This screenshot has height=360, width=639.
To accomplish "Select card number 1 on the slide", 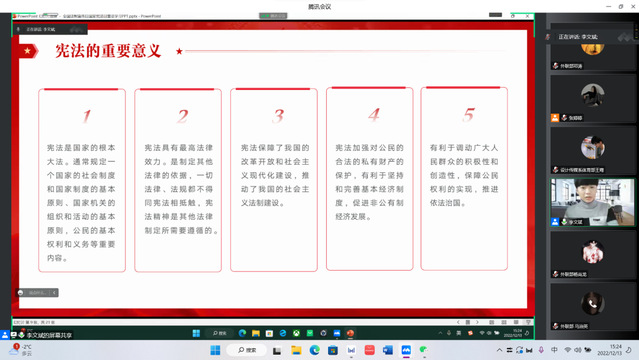I will [82, 180].
